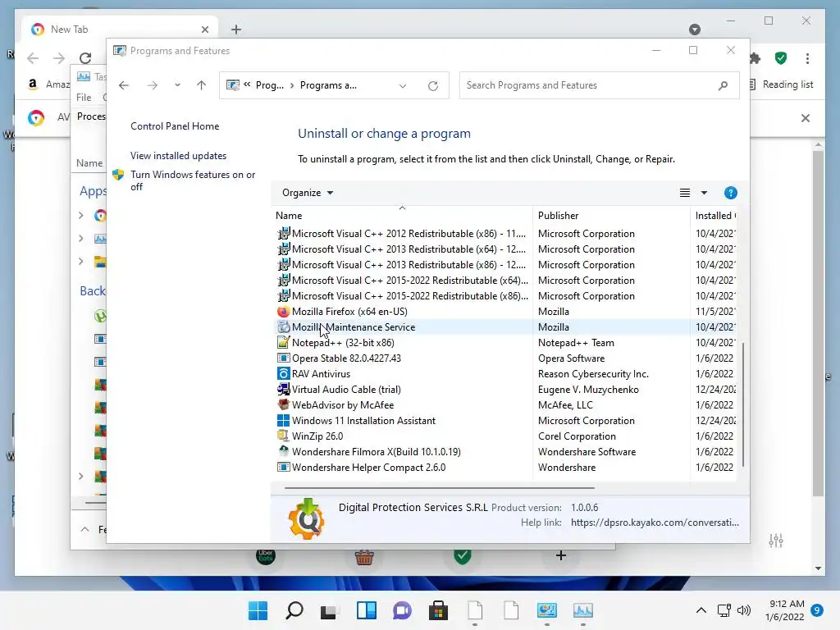Click the Forward arrow in Programs and Features

[x=153, y=85]
